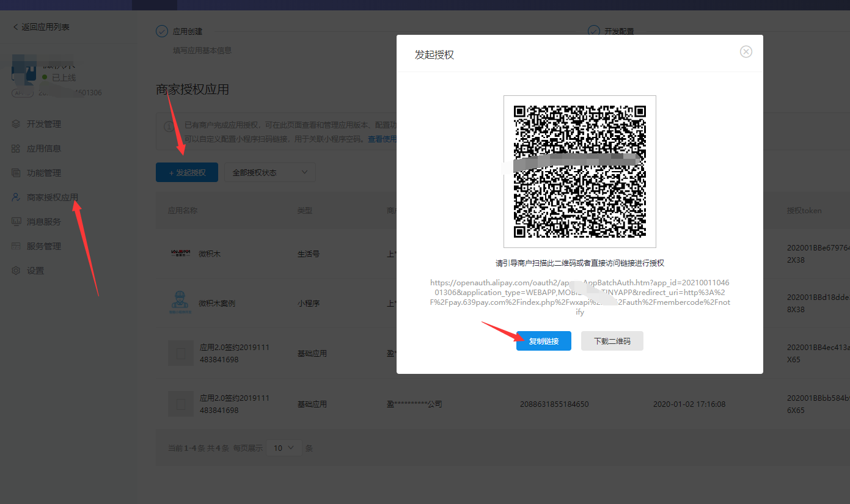
Task: Go back via 返回应用列表
Action: coord(41,27)
